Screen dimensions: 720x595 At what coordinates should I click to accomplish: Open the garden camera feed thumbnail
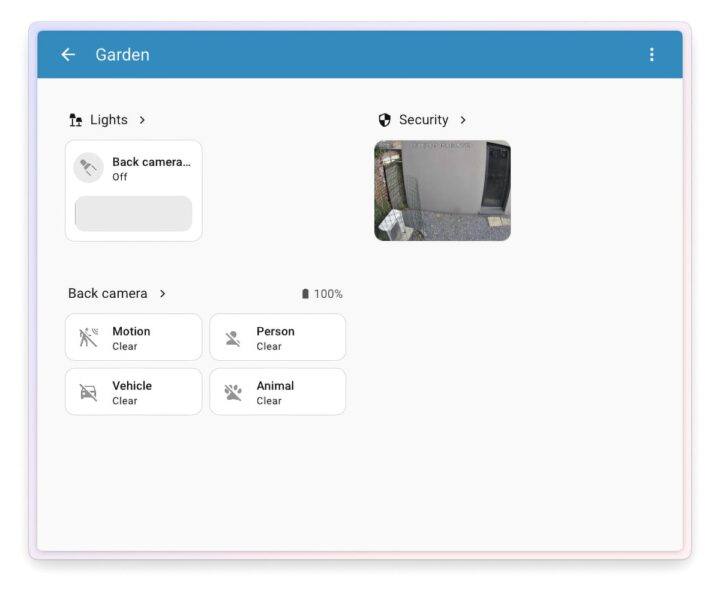pos(442,190)
